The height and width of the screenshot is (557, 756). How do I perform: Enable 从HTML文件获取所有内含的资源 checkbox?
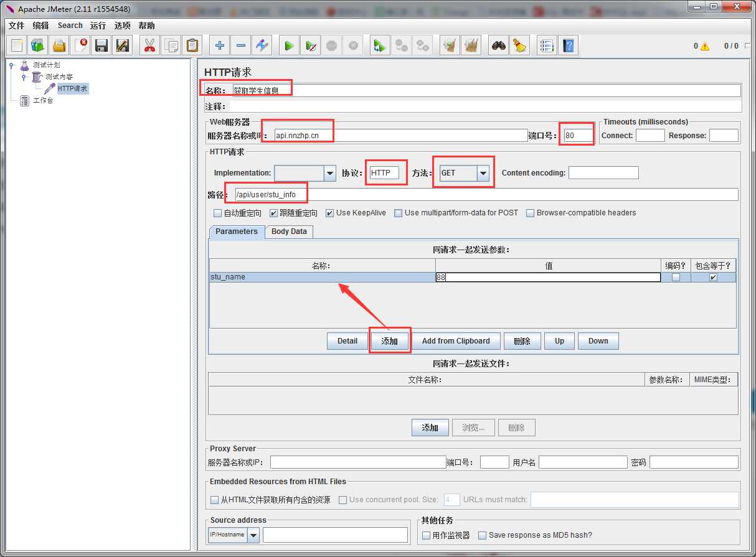(x=215, y=500)
